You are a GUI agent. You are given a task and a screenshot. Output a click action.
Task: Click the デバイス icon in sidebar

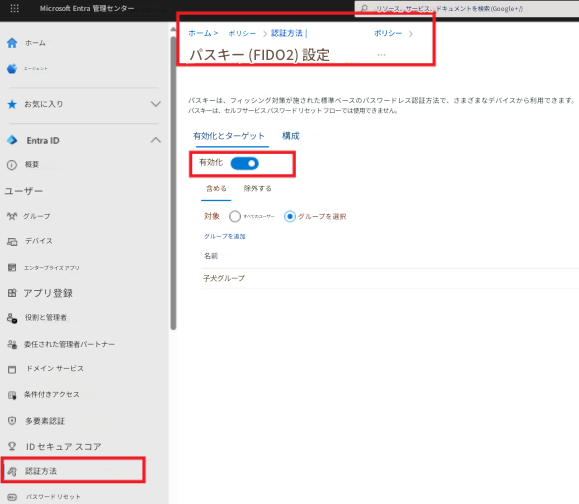(12, 241)
